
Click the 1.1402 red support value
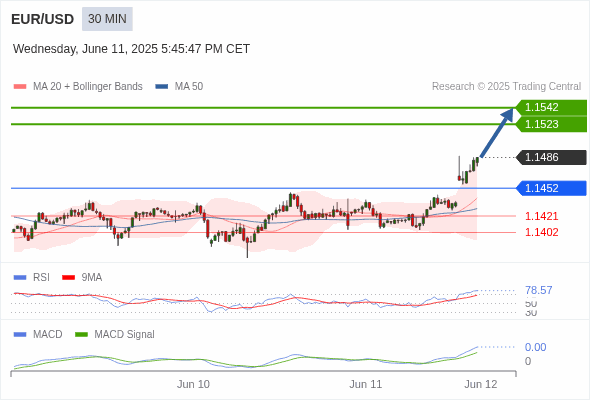point(541,232)
